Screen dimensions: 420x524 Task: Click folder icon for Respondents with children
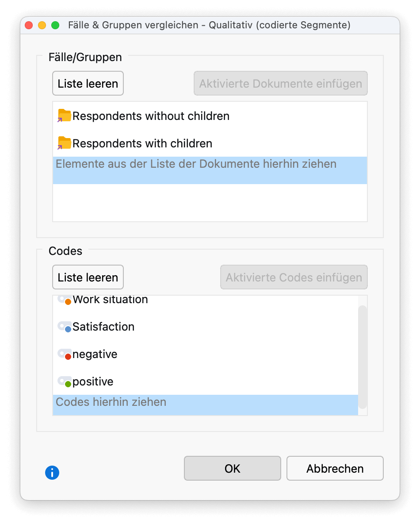pos(65,143)
